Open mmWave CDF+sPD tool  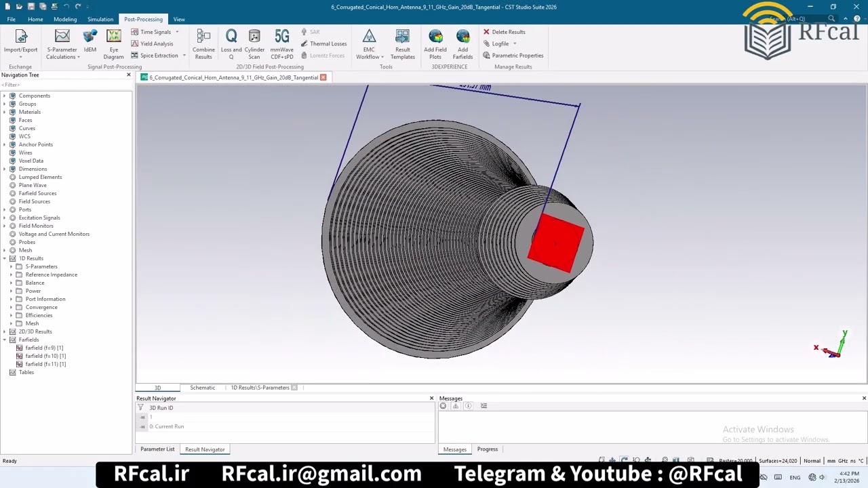point(282,45)
